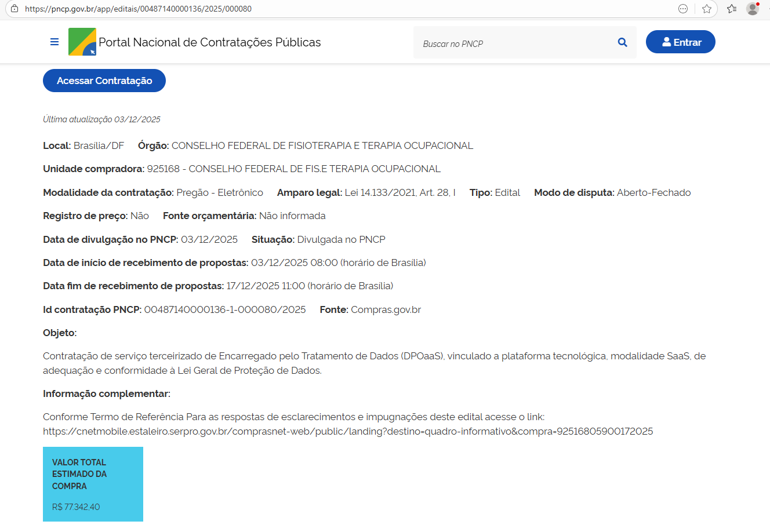Click the cnetmobile.estaleiro.serpro.gov.br URL text

tap(348, 431)
